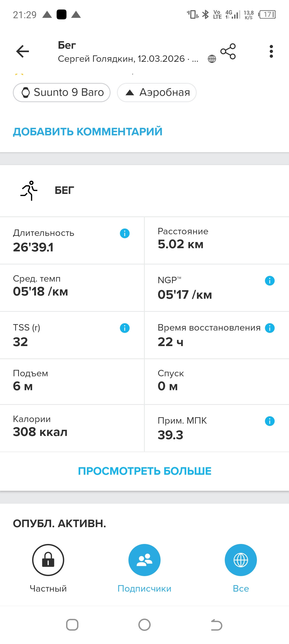Open the three-dot overflow menu

coord(271,51)
